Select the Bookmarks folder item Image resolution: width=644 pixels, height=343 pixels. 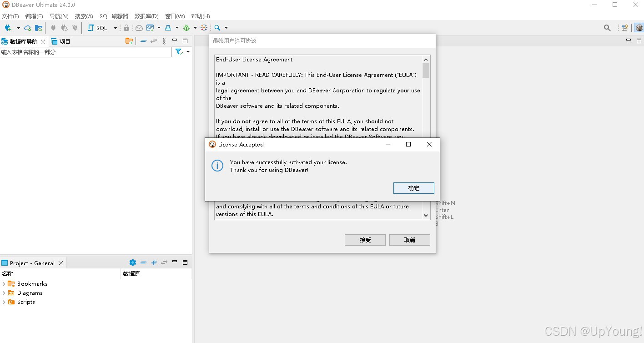coord(28,284)
